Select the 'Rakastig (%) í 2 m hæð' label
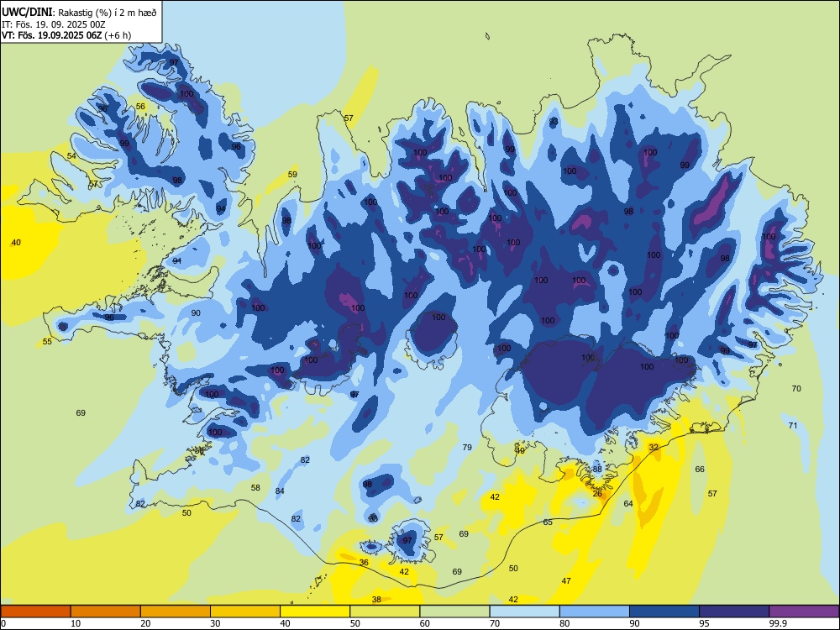This screenshot has width=840, height=630. point(108,12)
